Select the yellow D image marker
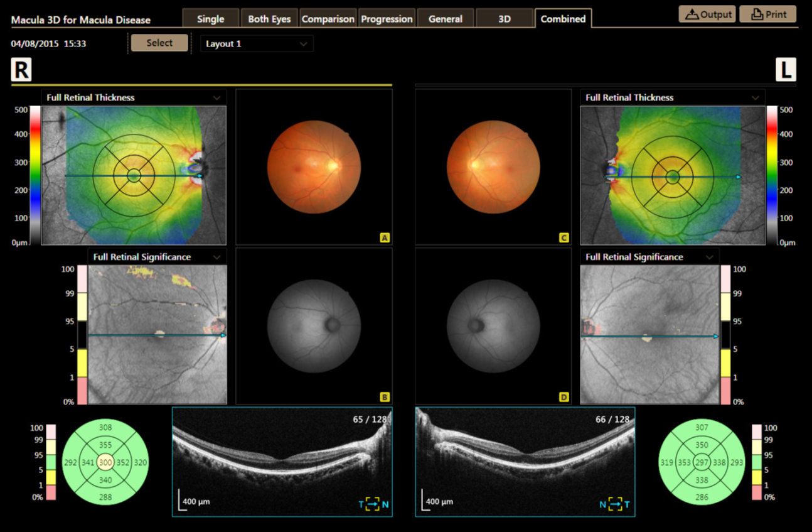 point(564,397)
